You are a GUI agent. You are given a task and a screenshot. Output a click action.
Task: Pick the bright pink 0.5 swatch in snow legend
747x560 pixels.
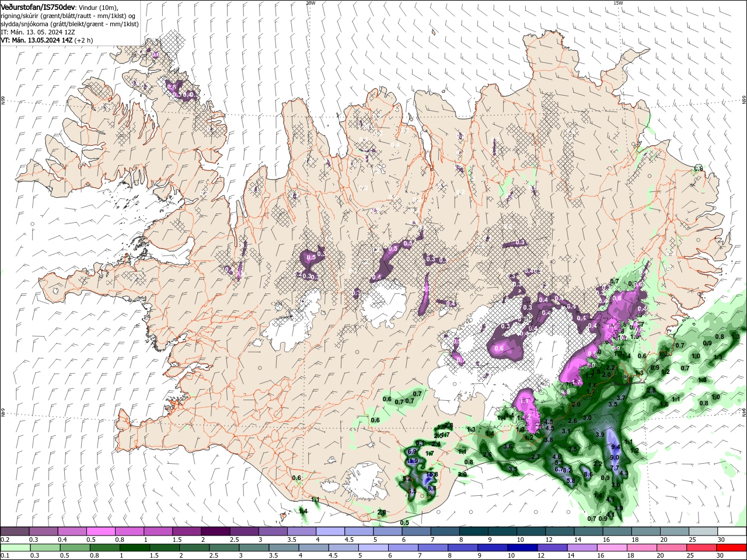[100, 531]
